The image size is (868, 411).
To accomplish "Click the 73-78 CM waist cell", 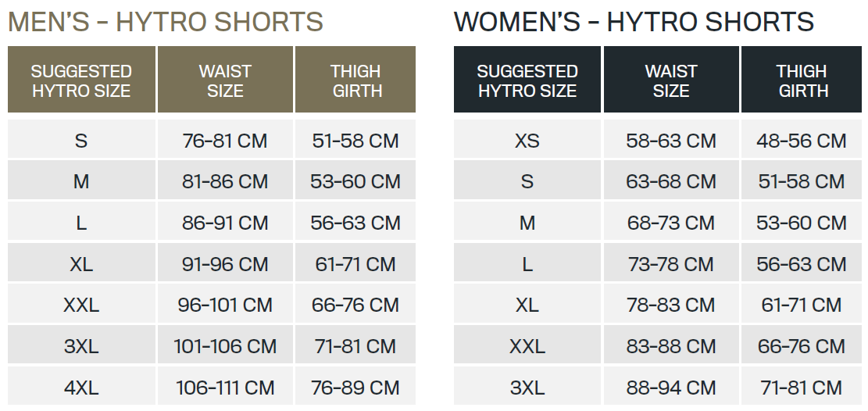I will (x=671, y=263).
